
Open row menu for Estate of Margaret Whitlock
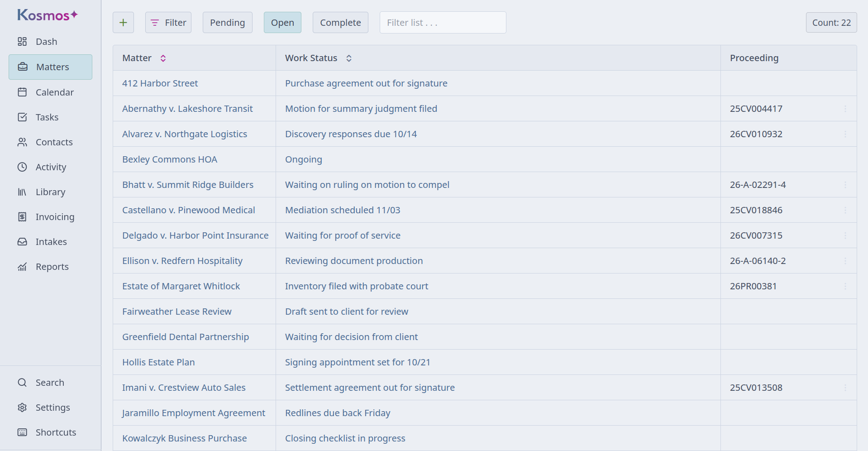pos(845,286)
